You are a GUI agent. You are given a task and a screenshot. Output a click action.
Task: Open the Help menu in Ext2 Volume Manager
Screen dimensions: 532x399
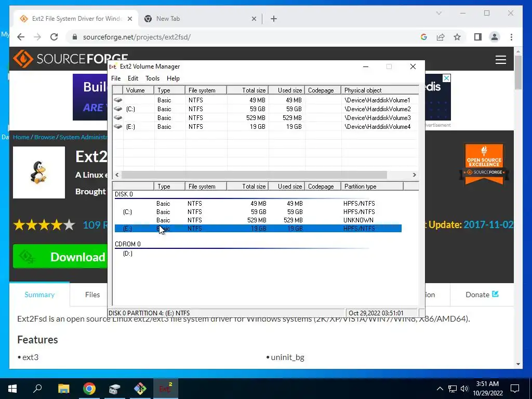(x=173, y=78)
